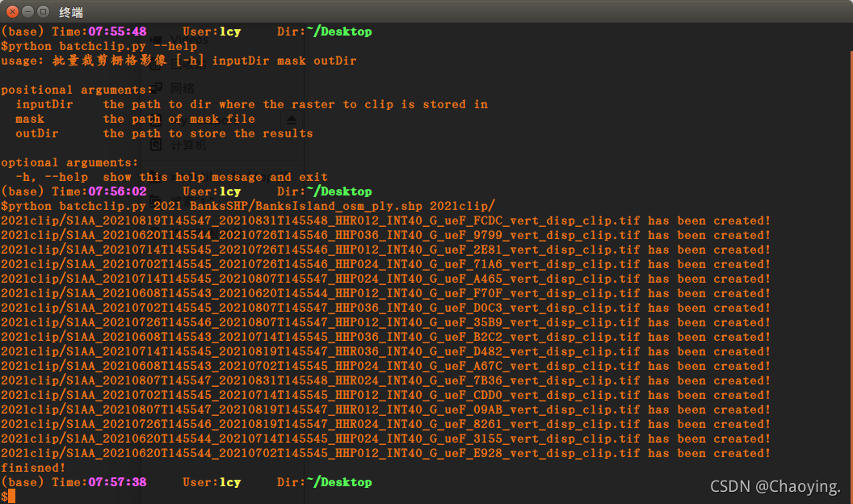
Task: Click the output line containing 'ueF_71A6'
Action: [x=385, y=264]
